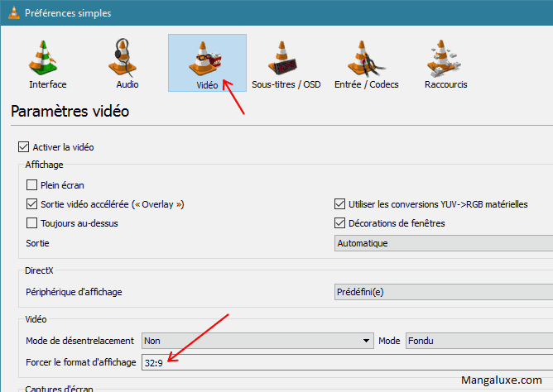Uncheck Utiliser les conversions YUV->RGB matérielles

pos(339,204)
